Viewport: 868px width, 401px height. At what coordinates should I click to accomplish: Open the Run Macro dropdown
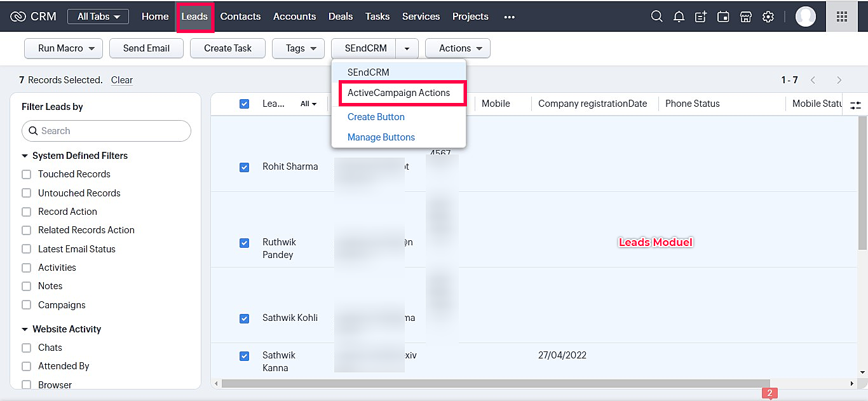[x=64, y=48]
